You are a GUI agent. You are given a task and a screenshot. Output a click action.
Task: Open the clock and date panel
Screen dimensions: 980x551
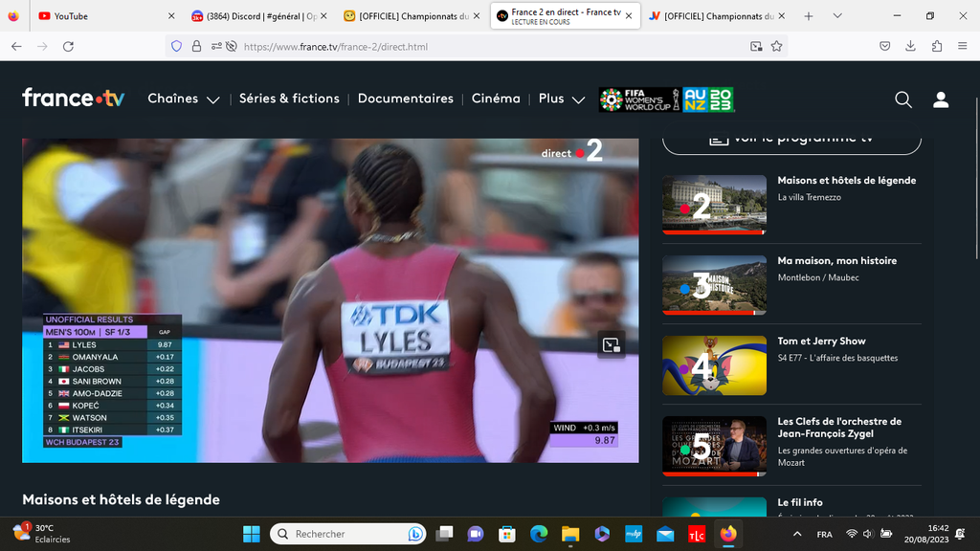coord(926,534)
